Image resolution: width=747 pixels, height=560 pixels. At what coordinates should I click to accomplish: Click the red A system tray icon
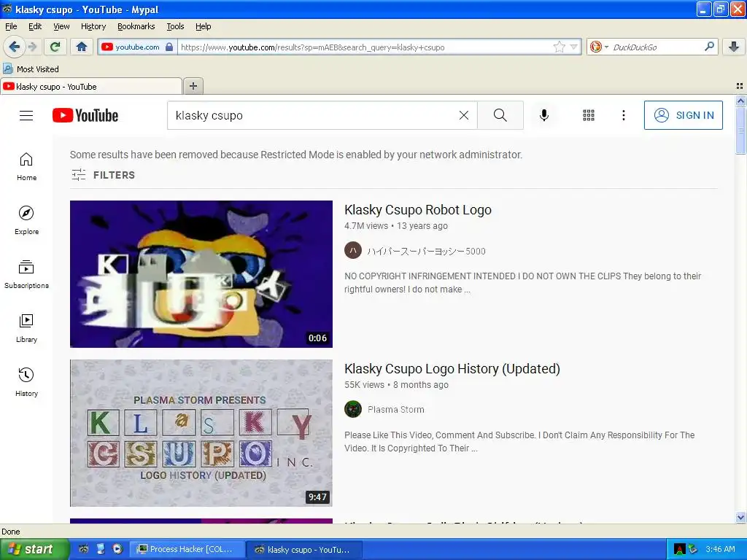click(679, 549)
